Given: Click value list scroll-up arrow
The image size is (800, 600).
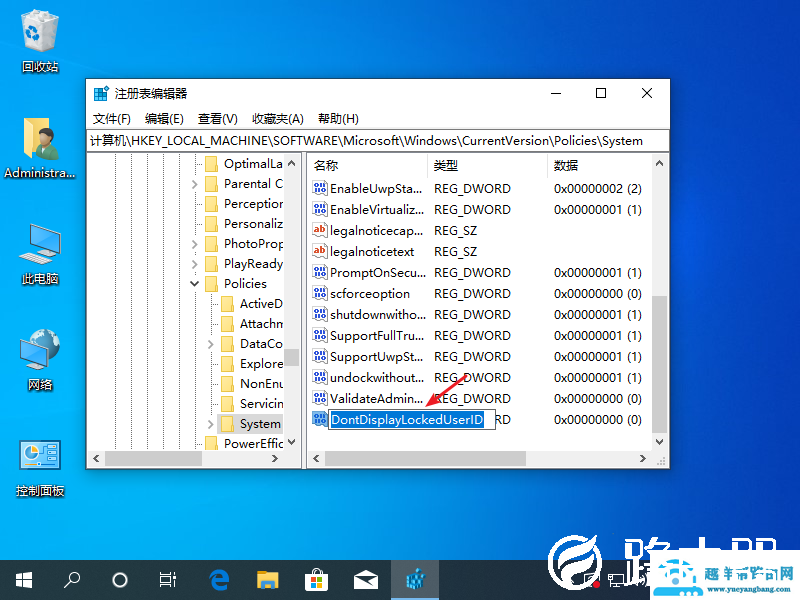Looking at the screenshot, I should 659,163.
